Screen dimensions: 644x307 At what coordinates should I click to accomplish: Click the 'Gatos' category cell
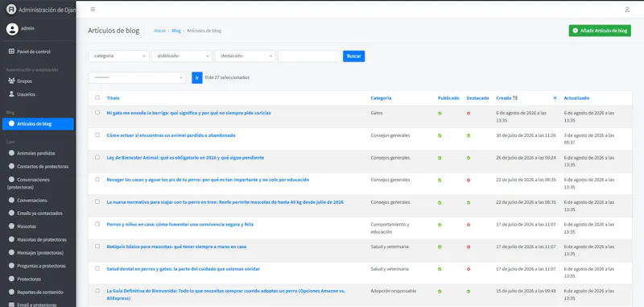click(377, 113)
